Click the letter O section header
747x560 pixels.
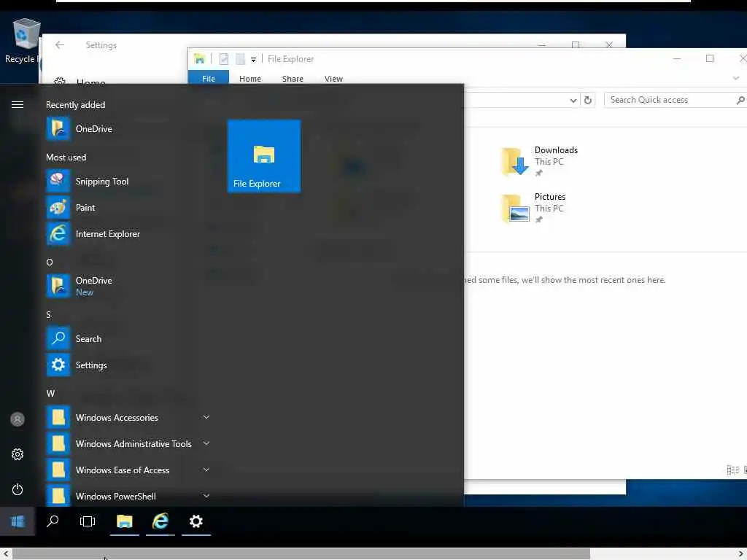click(50, 262)
